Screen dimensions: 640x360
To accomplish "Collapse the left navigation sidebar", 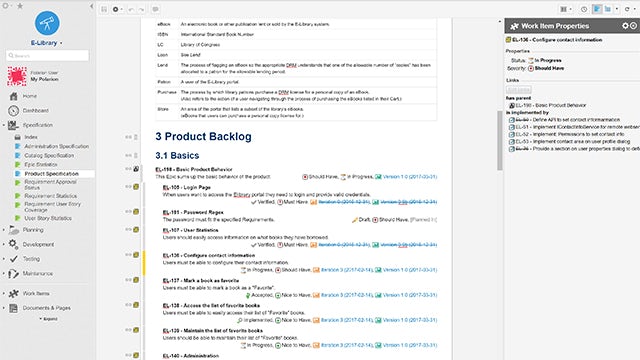I will point(91,6).
